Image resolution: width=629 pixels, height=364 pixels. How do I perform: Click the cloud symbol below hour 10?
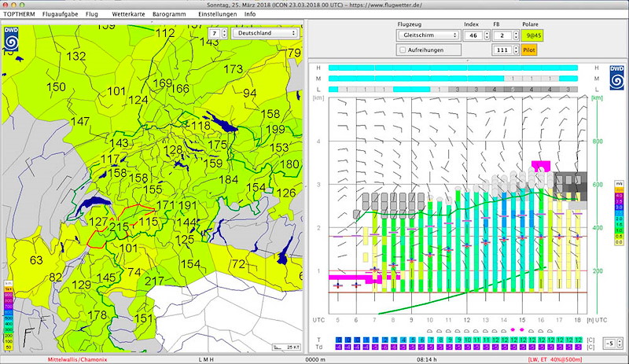[429, 332]
